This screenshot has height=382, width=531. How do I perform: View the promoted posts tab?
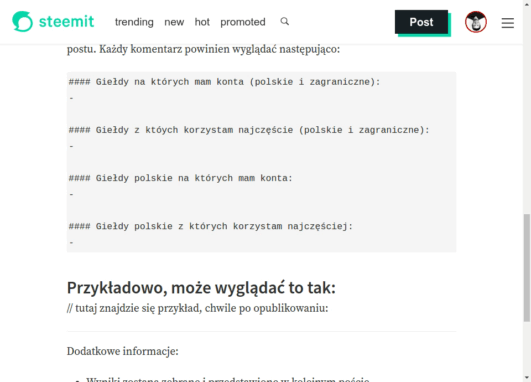tap(243, 22)
